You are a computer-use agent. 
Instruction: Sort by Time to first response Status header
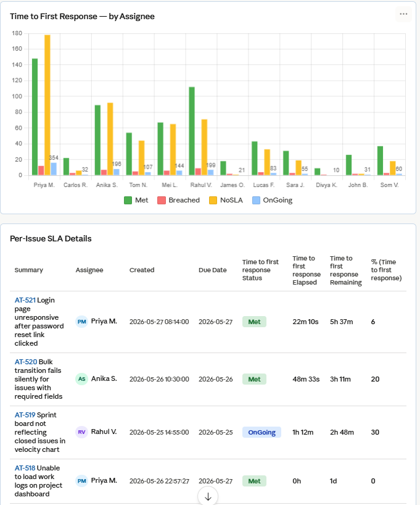click(x=260, y=270)
